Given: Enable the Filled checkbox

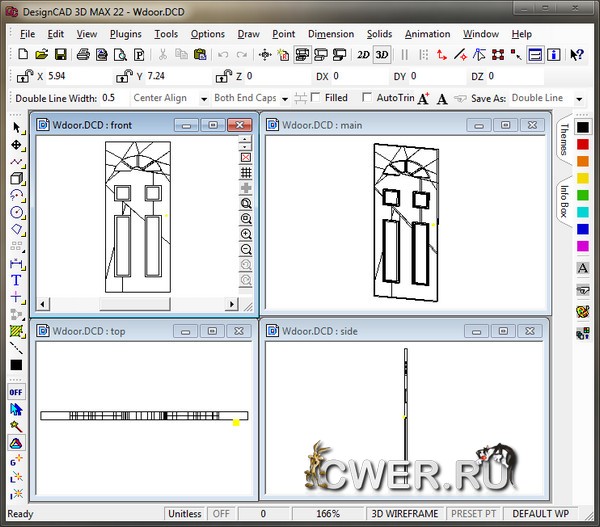Looking at the screenshot, I should pyautogui.click(x=316, y=98).
